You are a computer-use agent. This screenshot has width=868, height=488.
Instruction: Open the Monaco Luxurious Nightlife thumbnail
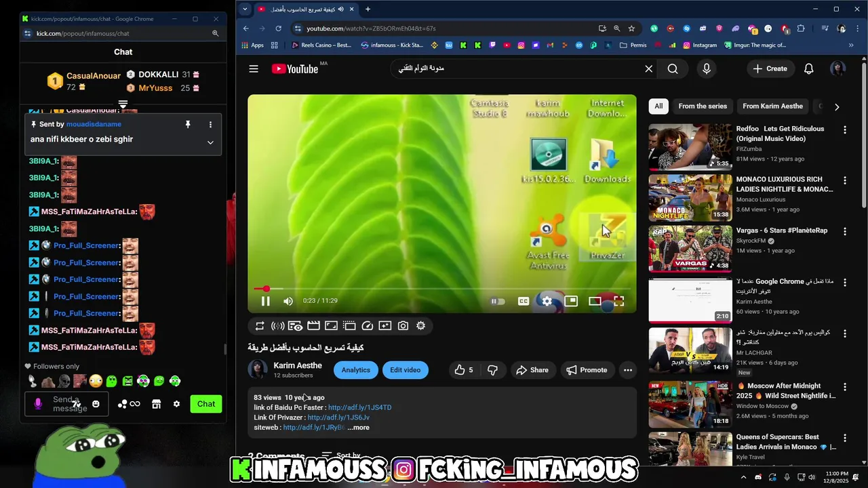click(x=690, y=198)
